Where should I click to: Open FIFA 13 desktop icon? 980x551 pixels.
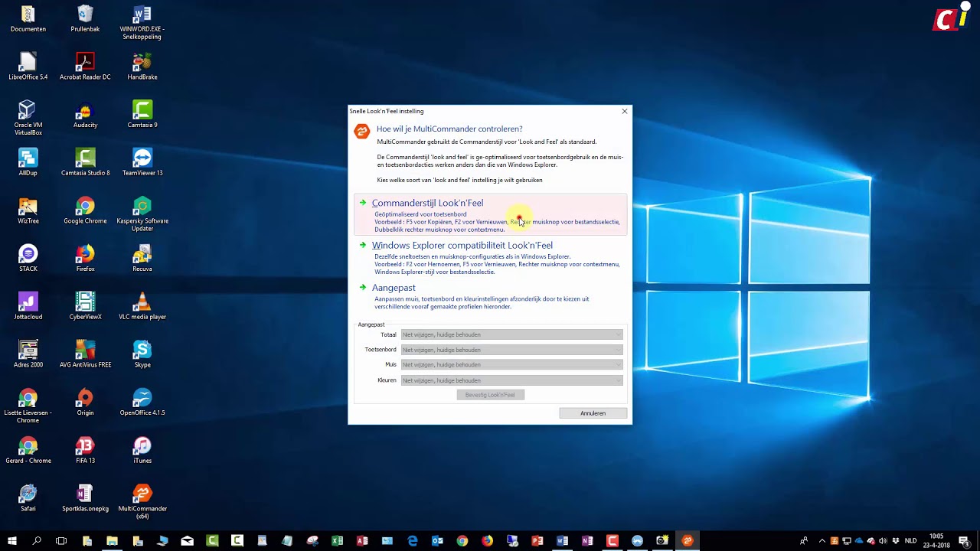pyautogui.click(x=85, y=451)
